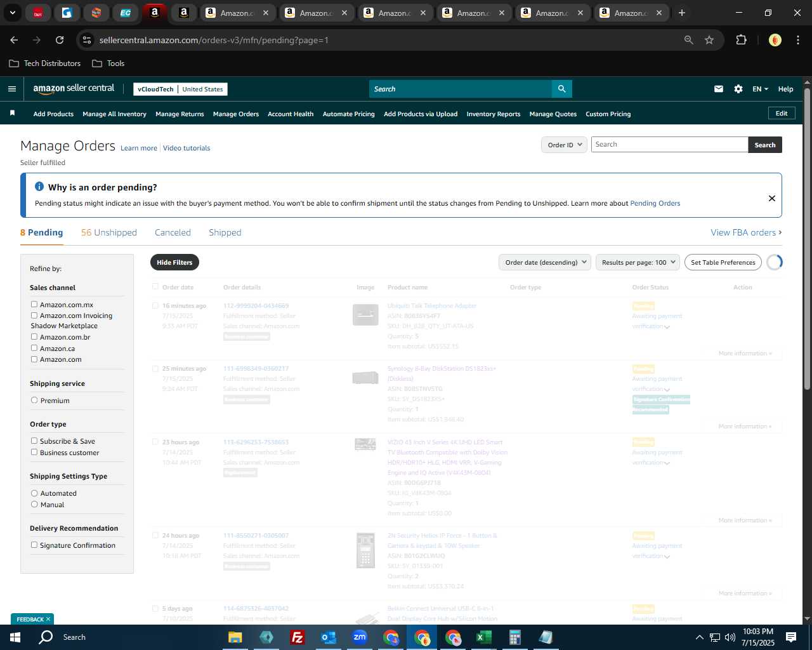Close the FEEDBACK widget
The image size is (812, 650).
tap(48, 619)
